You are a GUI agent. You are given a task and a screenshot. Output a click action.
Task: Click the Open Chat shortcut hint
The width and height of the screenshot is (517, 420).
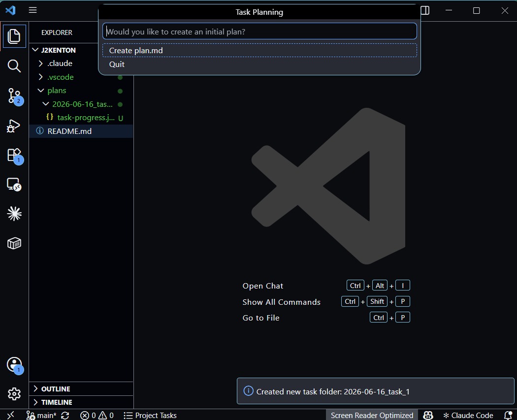263,286
